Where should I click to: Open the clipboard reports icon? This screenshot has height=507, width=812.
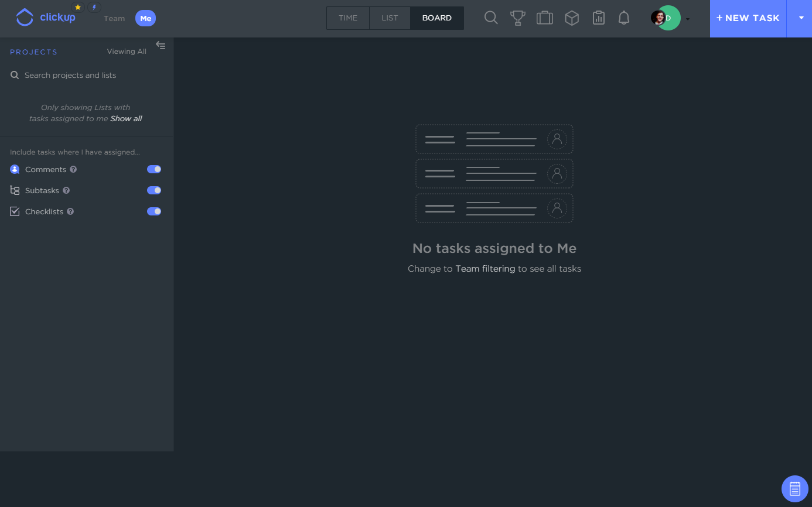point(598,18)
